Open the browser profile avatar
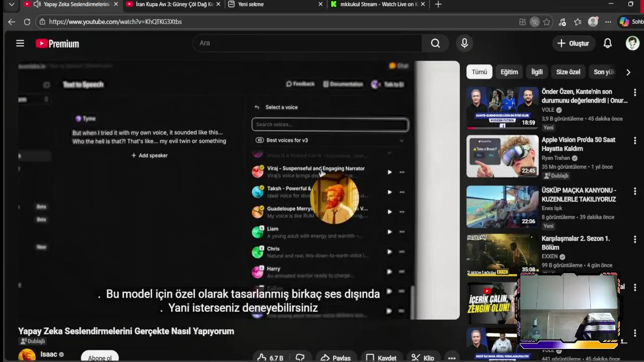Viewport: 644px width, 362px height. pos(593,22)
